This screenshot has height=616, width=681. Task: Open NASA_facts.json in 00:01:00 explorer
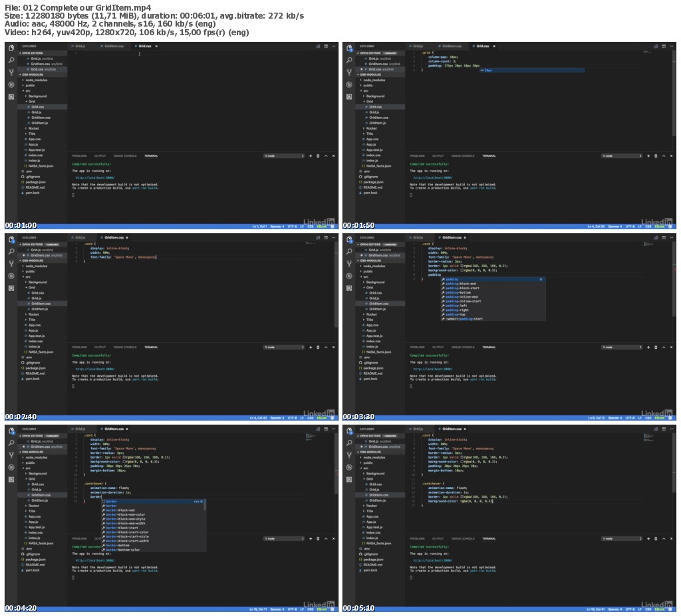point(39,166)
